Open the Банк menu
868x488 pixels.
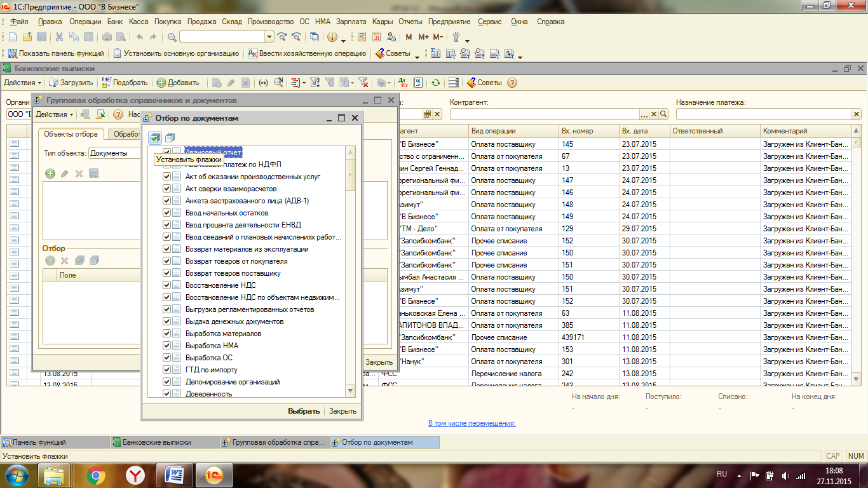[115, 22]
